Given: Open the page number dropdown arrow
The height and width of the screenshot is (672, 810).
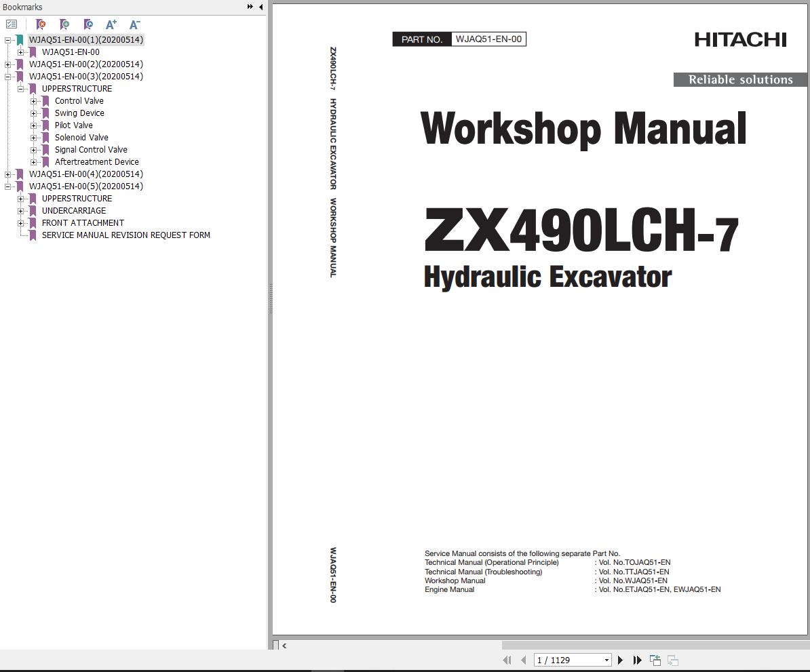Looking at the screenshot, I should point(606,660).
